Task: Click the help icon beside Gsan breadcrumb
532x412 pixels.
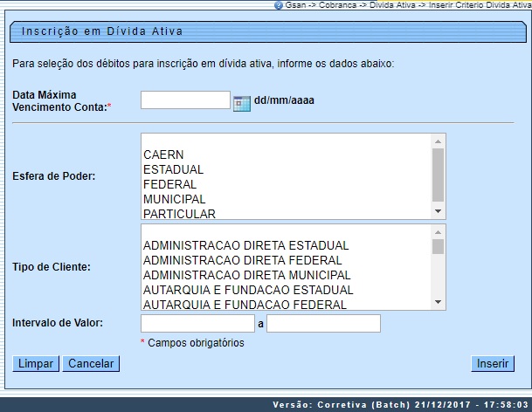Action: [x=279, y=5]
